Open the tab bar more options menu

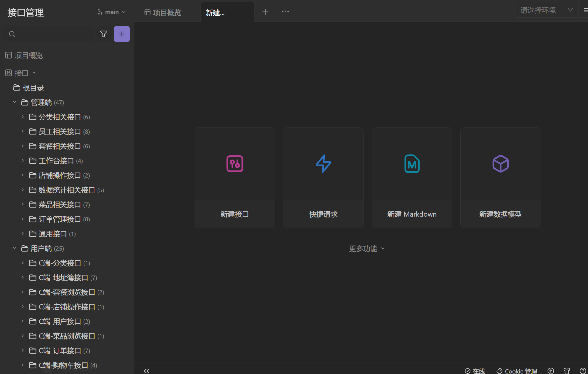click(x=285, y=12)
